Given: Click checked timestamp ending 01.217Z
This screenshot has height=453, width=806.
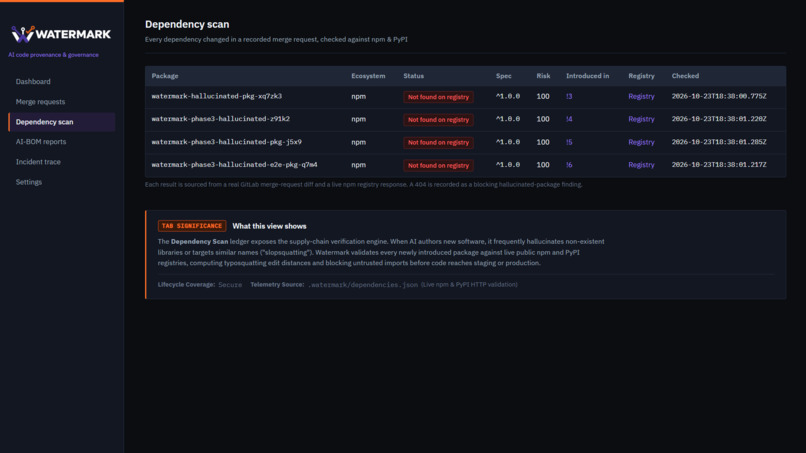Looking at the screenshot, I should coord(719,165).
